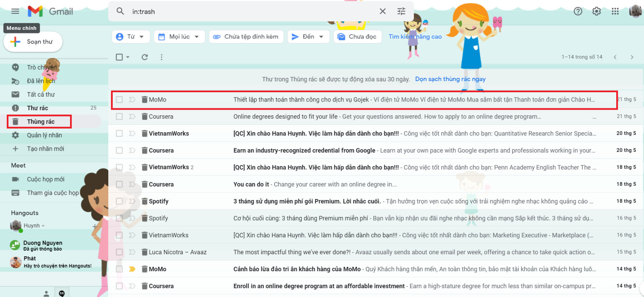Open Hangouts conversations tab icon
This screenshot has height=297, width=644.
click(x=62, y=293)
